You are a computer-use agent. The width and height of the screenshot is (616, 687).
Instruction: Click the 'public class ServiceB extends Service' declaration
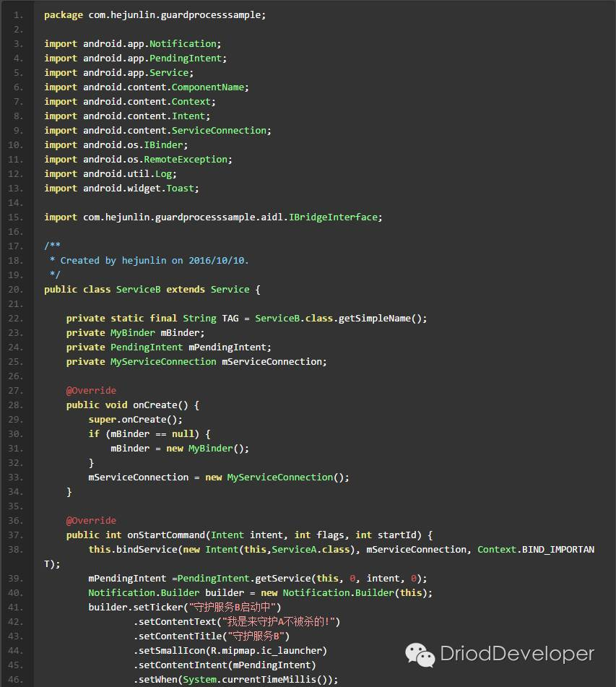(152, 290)
